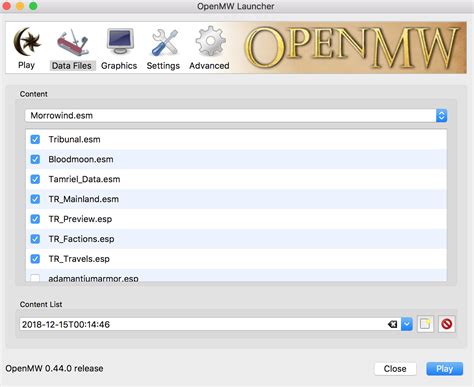Disable Tamriel_Data.esm
This screenshot has width=474, height=387.
tap(35, 179)
